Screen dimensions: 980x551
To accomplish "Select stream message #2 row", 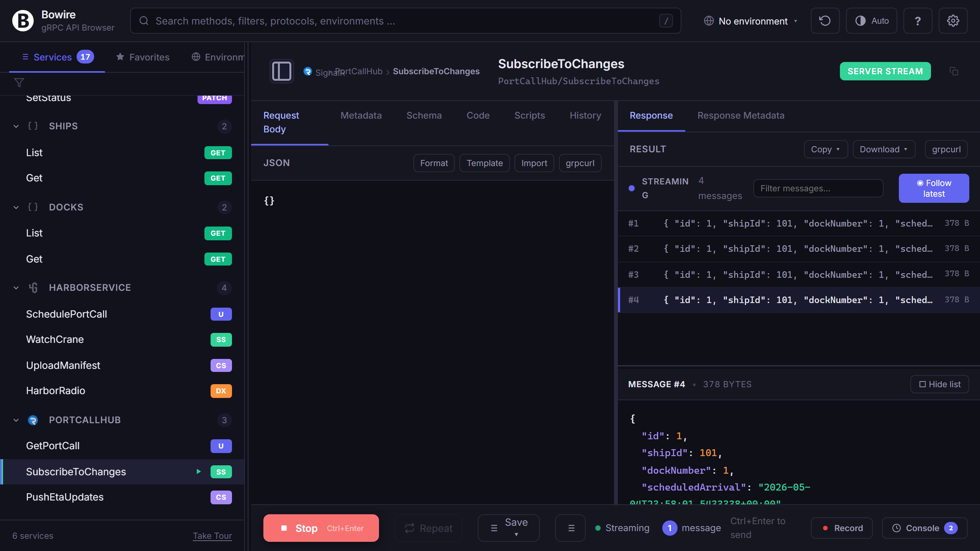I will click(799, 249).
